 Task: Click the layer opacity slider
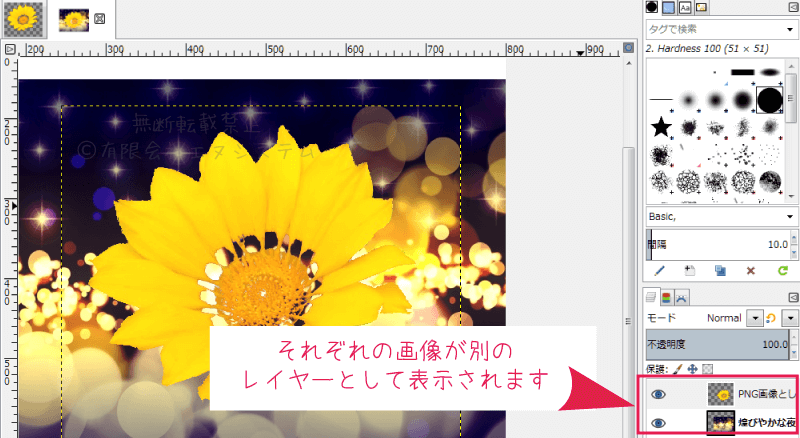pos(717,345)
